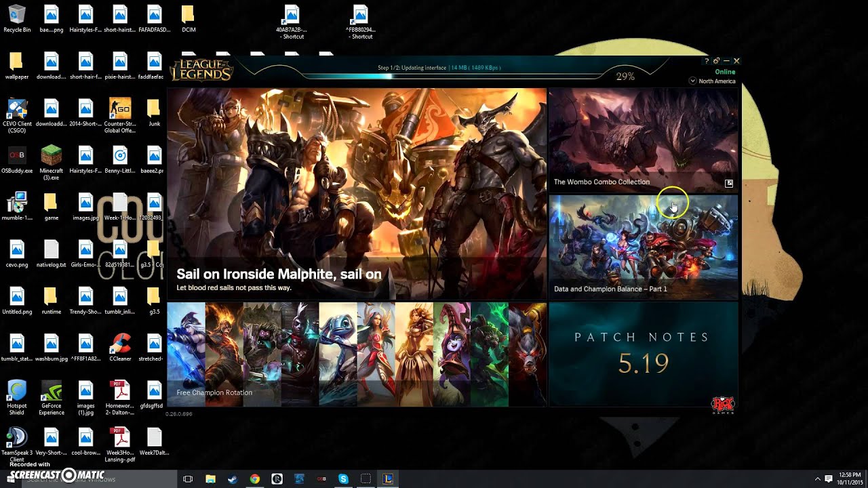
Task: Select the Week3Ho... Lansing PDF file
Action: [x=120, y=445]
